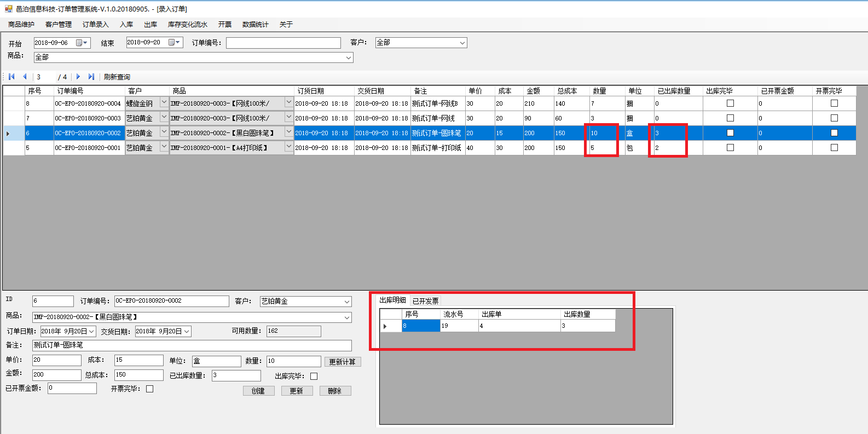Viewport: 868px width, 434px height.
Task: Open calendar picker for end date
Action: pyautogui.click(x=175, y=42)
